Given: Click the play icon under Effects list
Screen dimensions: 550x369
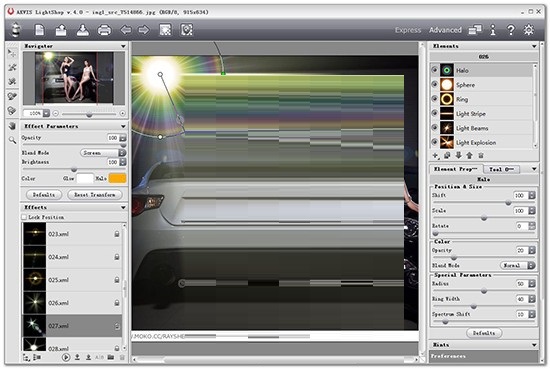Looking at the screenshot, I should 66,357.
